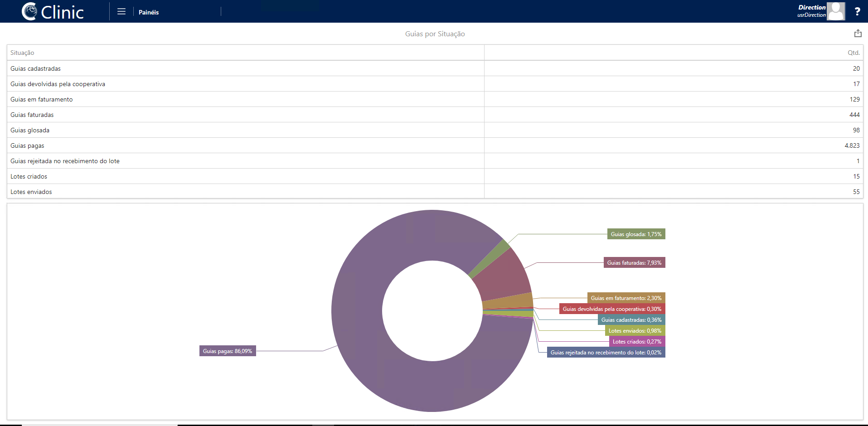
Task: Click the user avatar picture
Action: coord(836,11)
